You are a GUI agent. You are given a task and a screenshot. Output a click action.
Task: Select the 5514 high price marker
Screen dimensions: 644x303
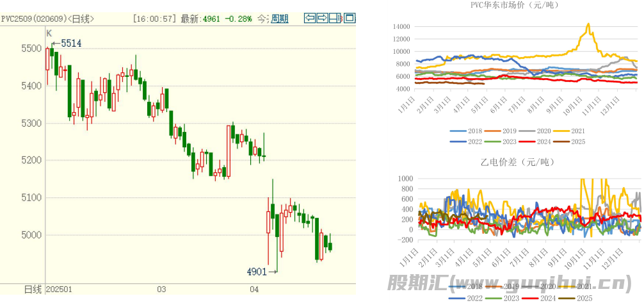70,44
